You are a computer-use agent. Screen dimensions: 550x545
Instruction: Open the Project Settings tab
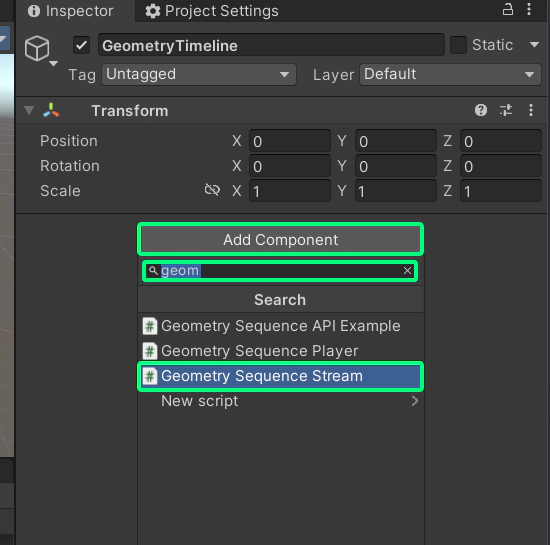[x=212, y=11]
